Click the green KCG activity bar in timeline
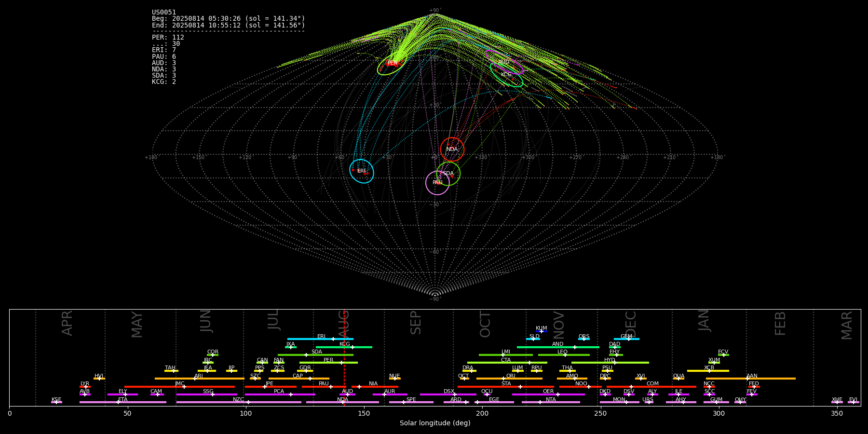 (344, 347)
